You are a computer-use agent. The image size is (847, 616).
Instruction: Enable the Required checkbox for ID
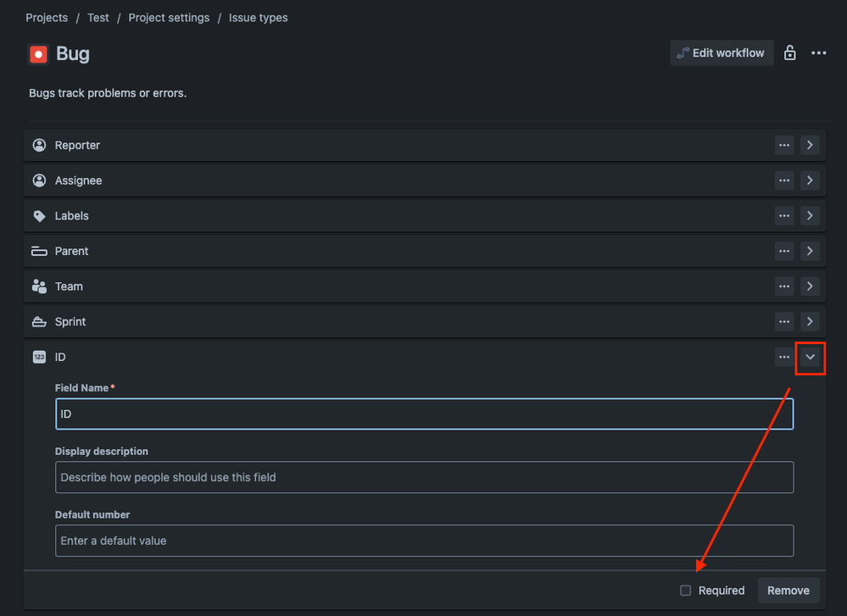coord(686,590)
